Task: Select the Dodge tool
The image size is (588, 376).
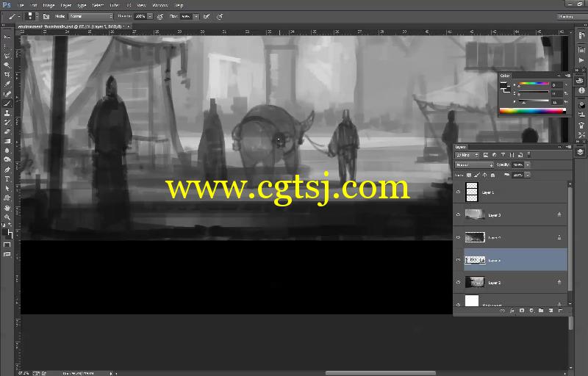Action: point(7,160)
